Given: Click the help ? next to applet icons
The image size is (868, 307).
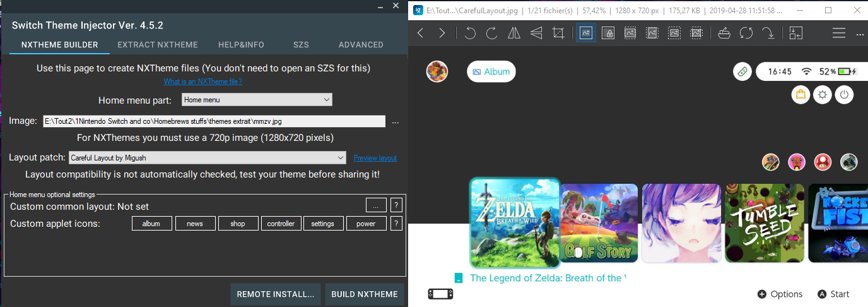Looking at the screenshot, I should point(397,224).
